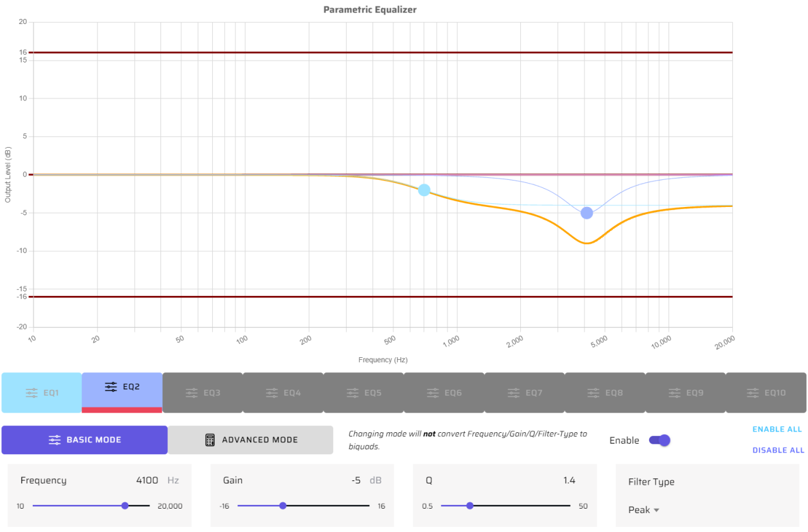The width and height of the screenshot is (808, 532).
Task: Click the calculator icon in Advanced Mode
Action: coord(210,440)
